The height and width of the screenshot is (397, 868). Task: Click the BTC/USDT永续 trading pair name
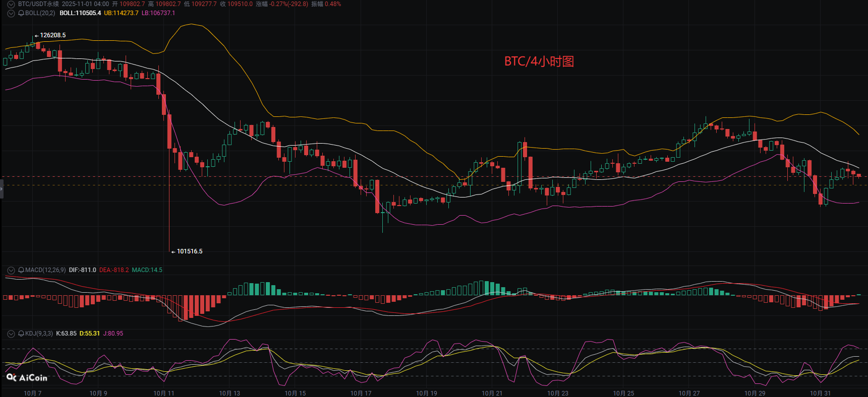(38, 4)
